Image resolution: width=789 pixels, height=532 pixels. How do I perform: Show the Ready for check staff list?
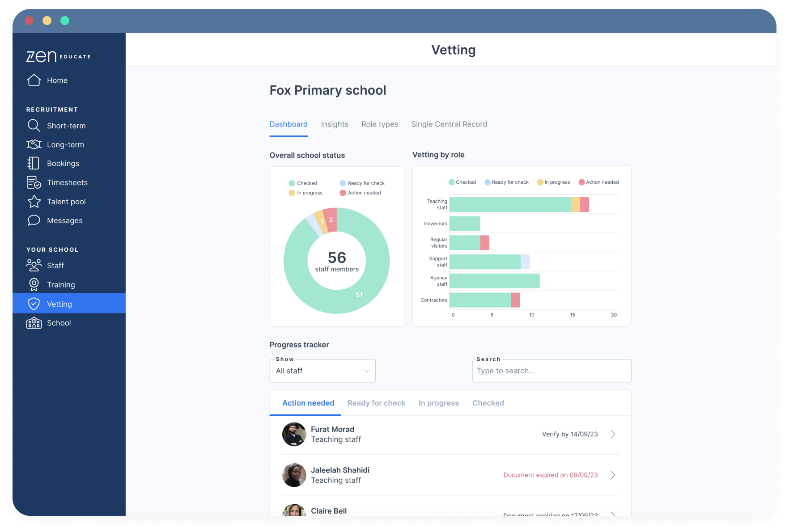click(376, 403)
